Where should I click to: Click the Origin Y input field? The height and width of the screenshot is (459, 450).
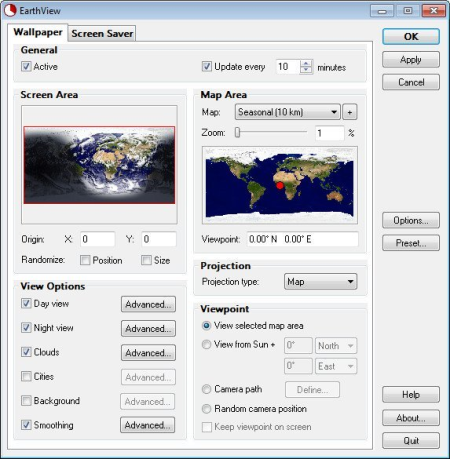pos(159,239)
